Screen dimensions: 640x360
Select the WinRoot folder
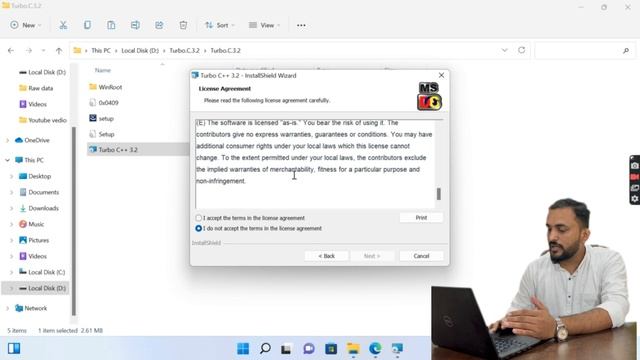(106, 87)
